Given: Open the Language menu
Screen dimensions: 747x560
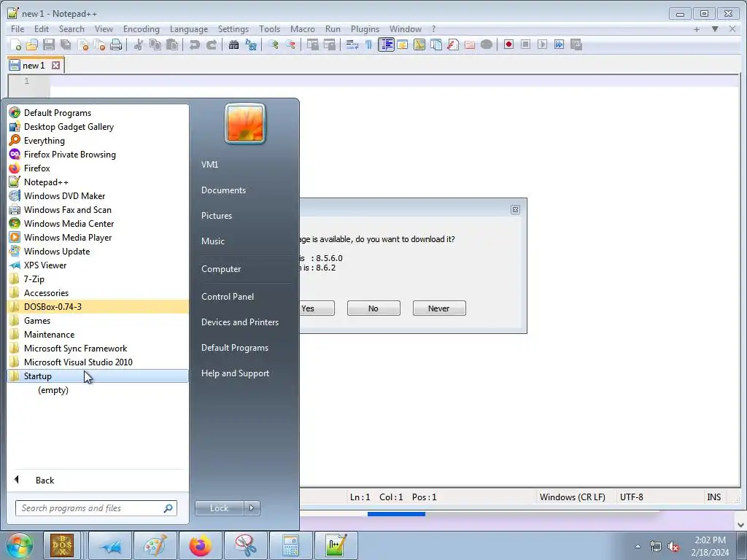Looking at the screenshot, I should point(189,29).
